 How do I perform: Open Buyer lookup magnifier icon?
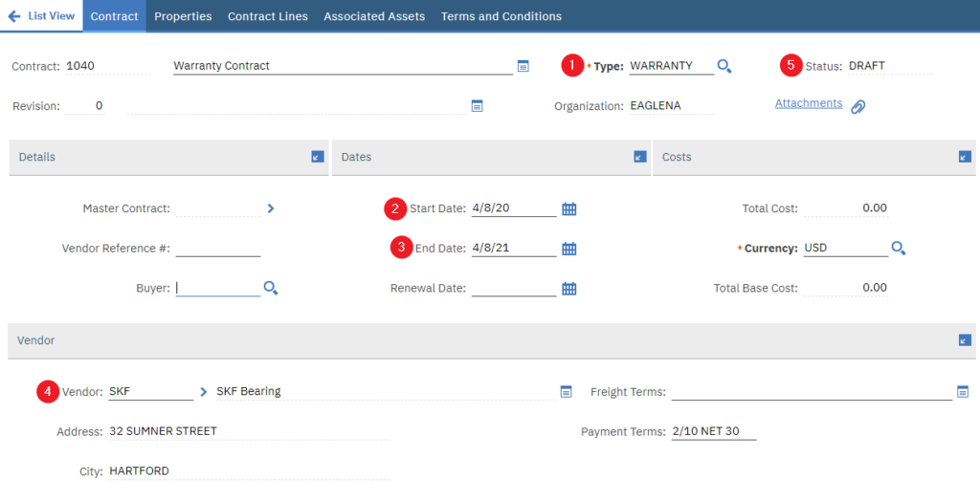click(x=271, y=289)
